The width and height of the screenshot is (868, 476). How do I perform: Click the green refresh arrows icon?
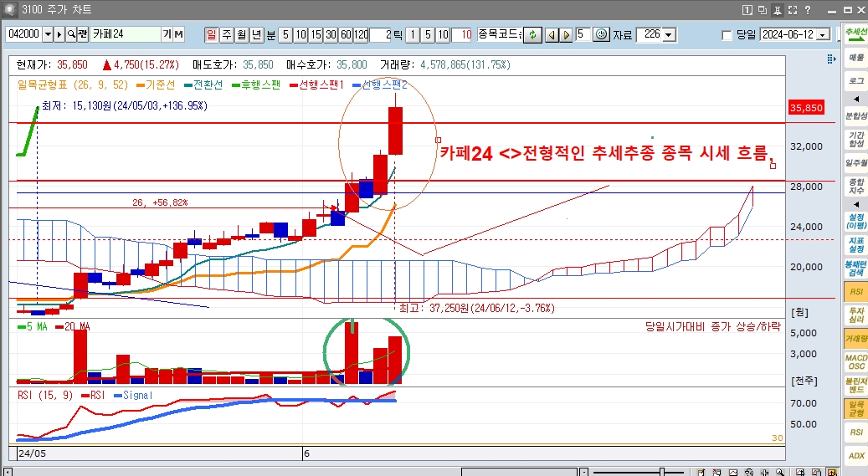click(x=532, y=35)
